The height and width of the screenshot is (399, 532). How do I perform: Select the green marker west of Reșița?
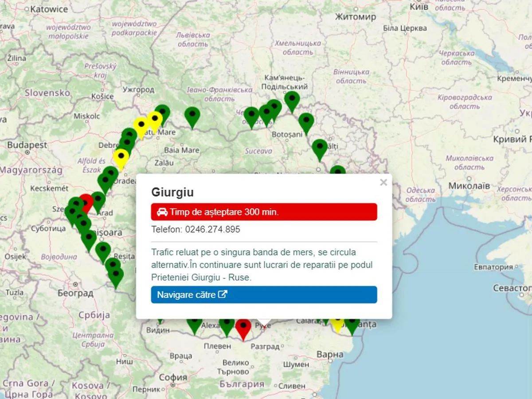pyautogui.click(x=103, y=251)
